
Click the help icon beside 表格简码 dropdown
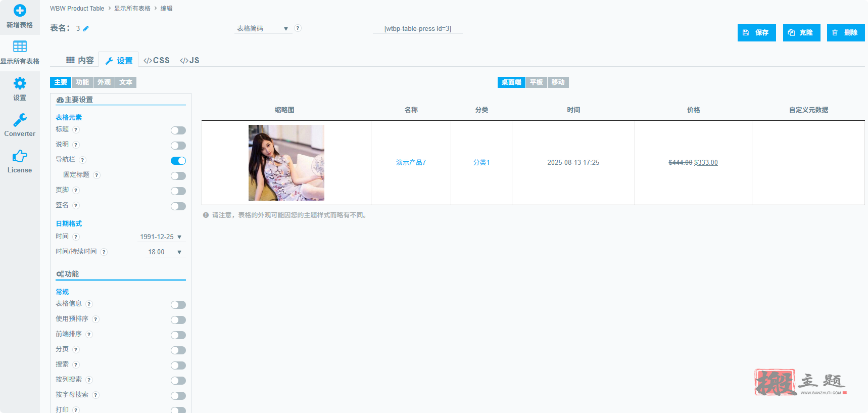298,28
